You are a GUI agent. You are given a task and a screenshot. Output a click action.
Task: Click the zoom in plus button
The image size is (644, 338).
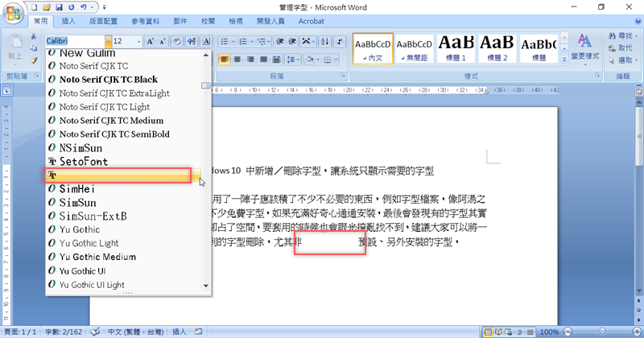[637, 332]
